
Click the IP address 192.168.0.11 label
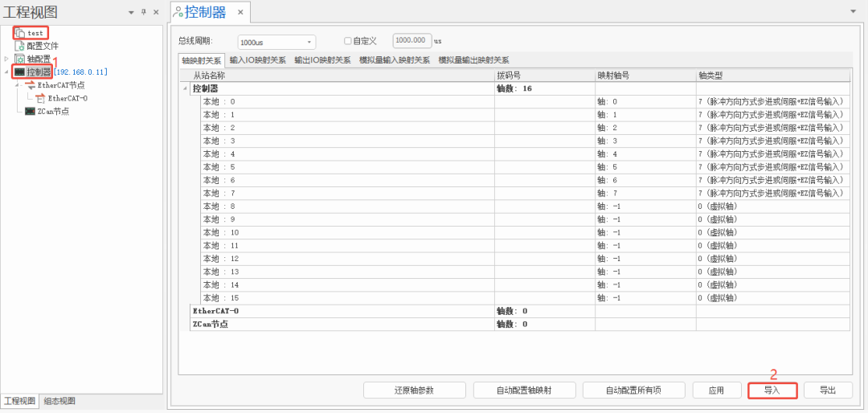[81, 72]
